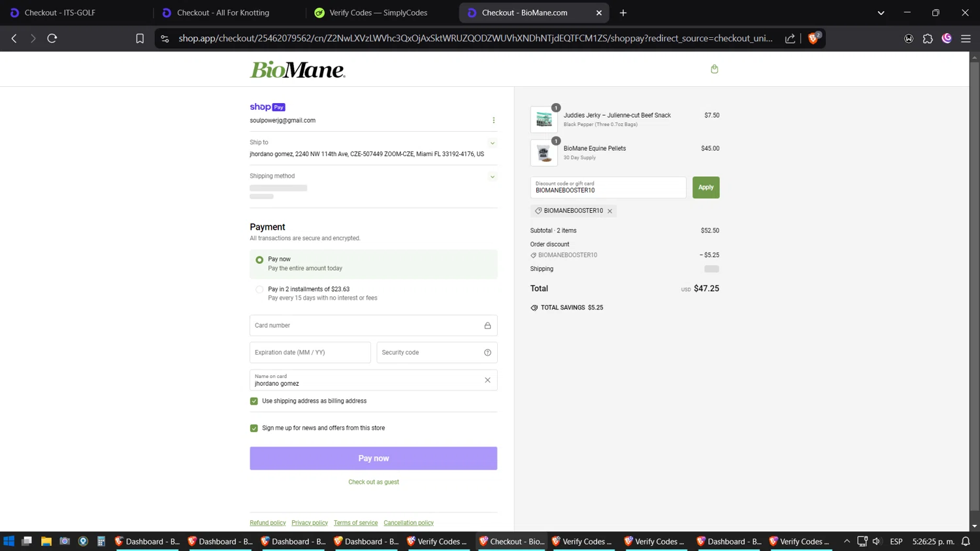Image resolution: width=980 pixels, height=551 pixels.
Task: Click the BioMane logo
Action: [x=297, y=69]
